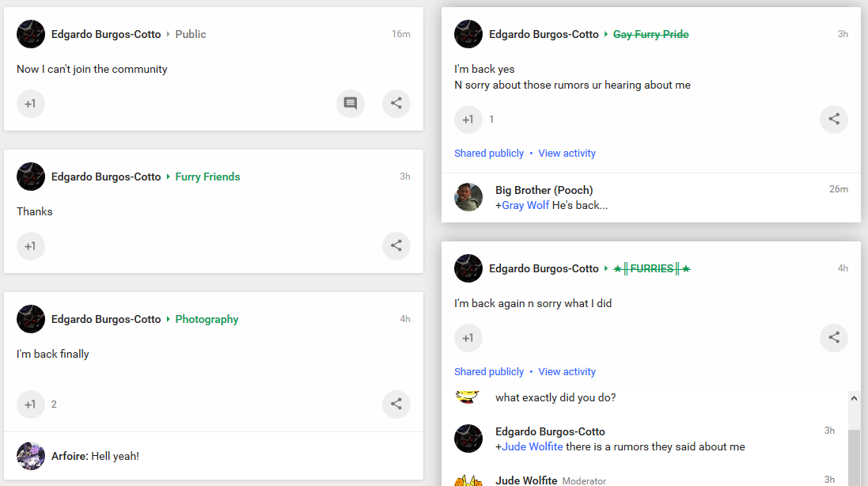Image resolution: width=868 pixels, height=486 pixels.
Task: Click "View activity" on "I'm back yes" post
Action: pos(567,154)
